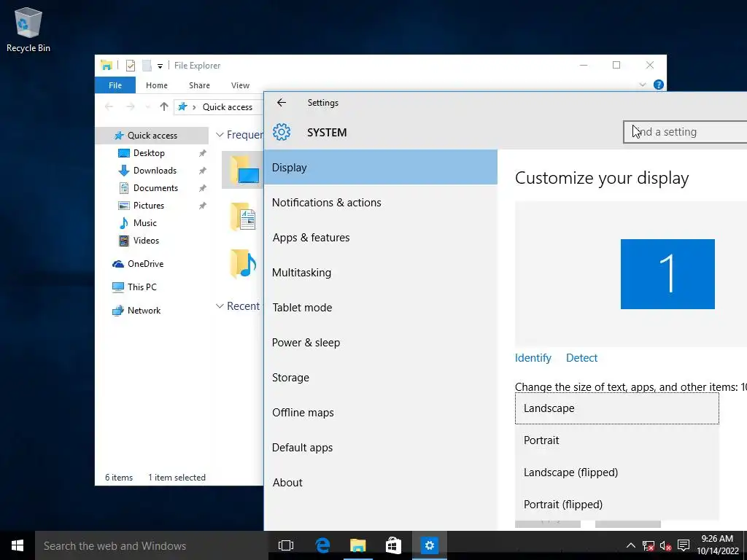Viewport: 747px width, 560px height.
Task: Open Downloads in the navigation pane
Action: point(155,171)
